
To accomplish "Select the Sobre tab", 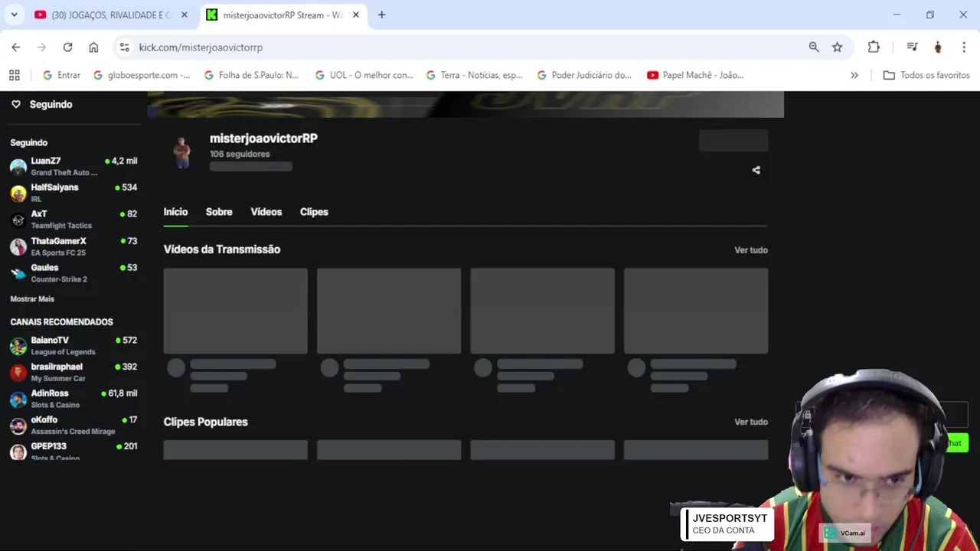I will 219,212.
